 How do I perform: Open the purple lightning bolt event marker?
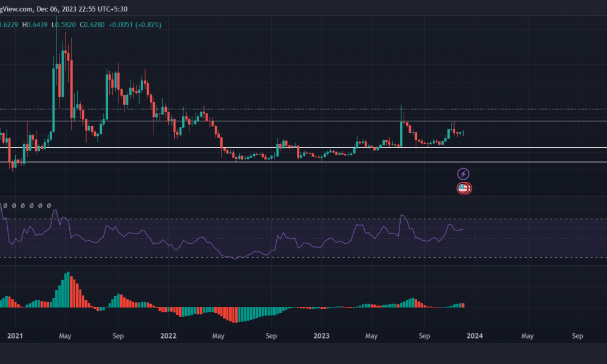(463, 174)
